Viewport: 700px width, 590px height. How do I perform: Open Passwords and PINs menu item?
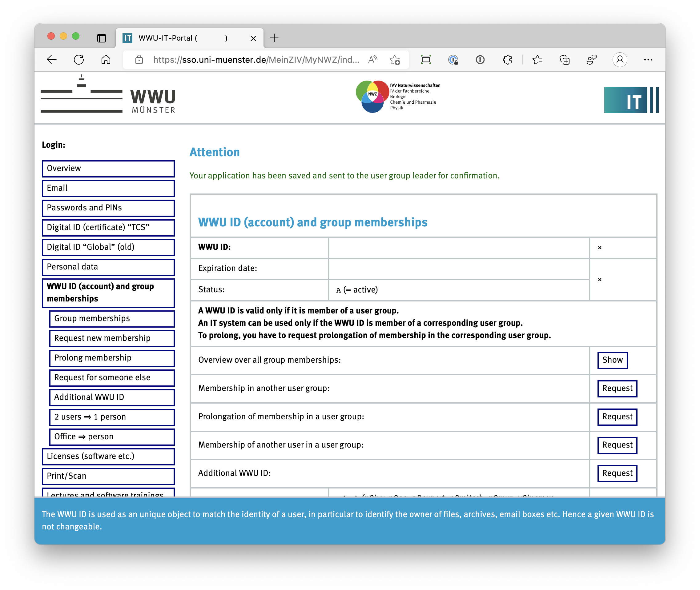pos(108,208)
